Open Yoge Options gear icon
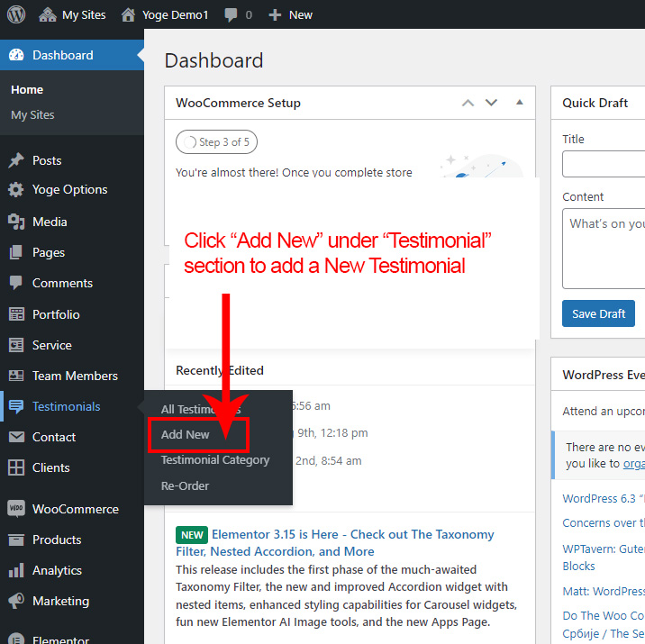Image resolution: width=645 pixels, height=644 pixels. coord(16,190)
